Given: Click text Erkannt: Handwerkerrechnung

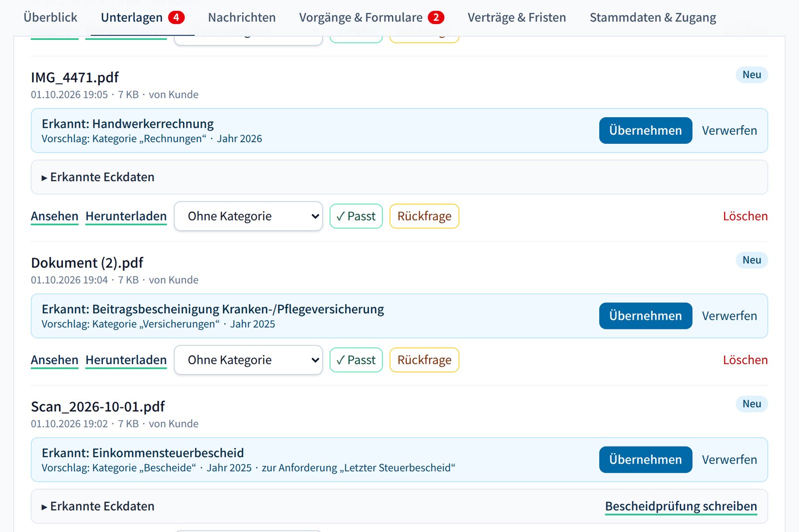Looking at the screenshot, I should tap(128, 124).
